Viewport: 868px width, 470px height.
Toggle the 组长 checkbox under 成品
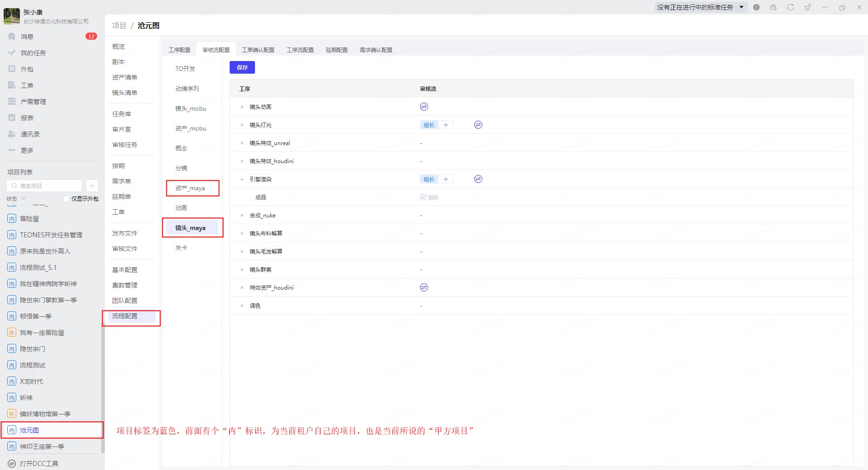coord(423,197)
